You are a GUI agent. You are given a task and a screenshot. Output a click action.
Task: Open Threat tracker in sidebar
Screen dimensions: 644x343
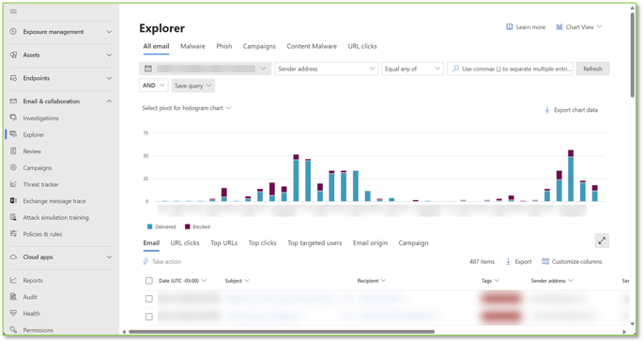pos(40,184)
